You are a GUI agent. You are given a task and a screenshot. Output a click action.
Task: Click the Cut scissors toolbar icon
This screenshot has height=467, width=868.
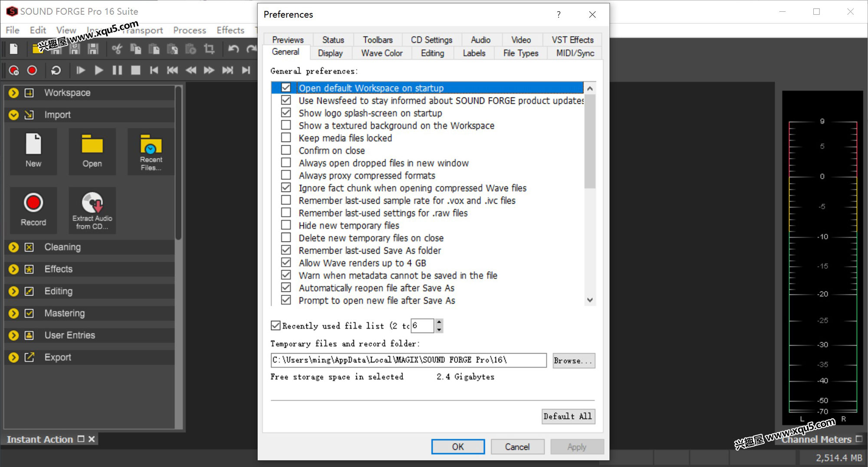point(117,49)
